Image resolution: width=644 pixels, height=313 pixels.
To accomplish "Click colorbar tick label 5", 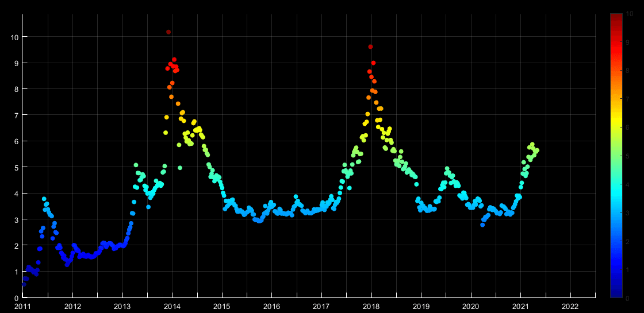I will click(x=627, y=156).
